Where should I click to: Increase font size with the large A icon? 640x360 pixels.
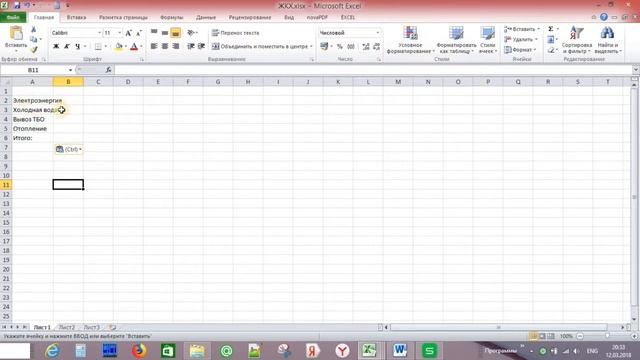pos(129,33)
